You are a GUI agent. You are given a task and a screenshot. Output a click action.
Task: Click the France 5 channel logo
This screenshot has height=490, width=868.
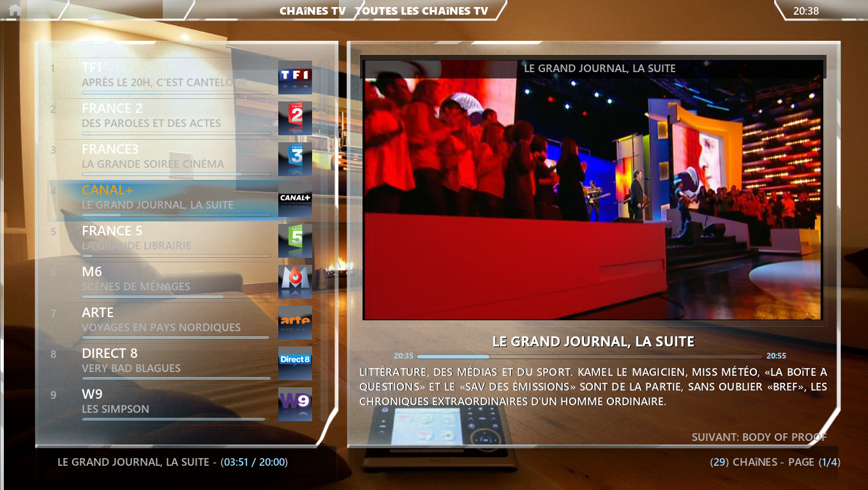pyautogui.click(x=295, y=241)
